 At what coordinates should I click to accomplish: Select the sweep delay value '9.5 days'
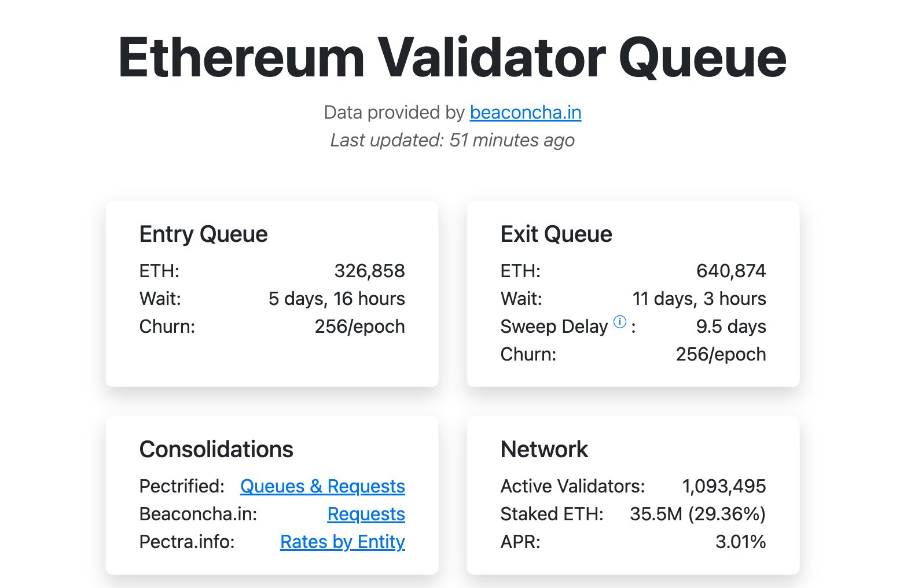tap(730, 326)
